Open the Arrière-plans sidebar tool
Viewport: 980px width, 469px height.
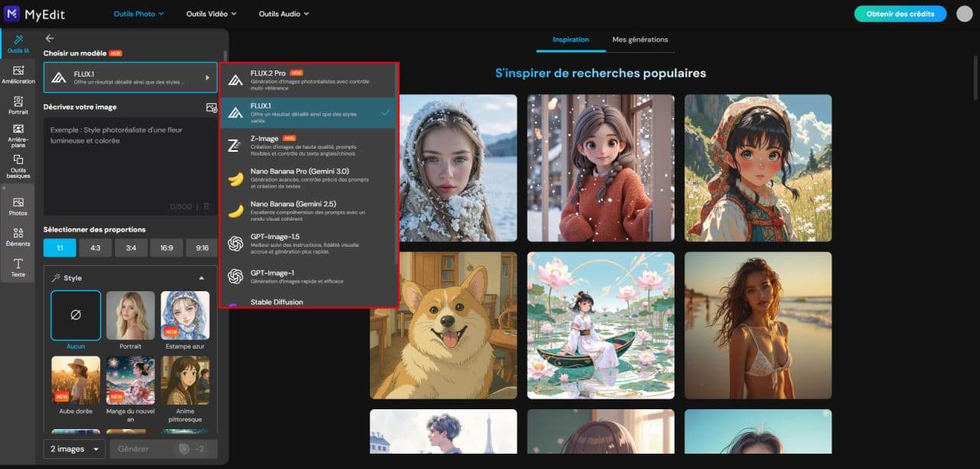tap(17, 134)
